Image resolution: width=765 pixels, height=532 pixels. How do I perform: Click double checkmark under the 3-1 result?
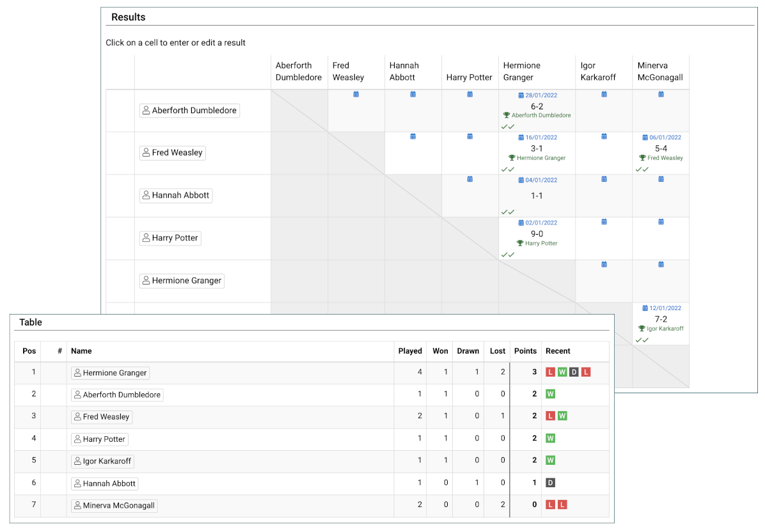point(508,169)
